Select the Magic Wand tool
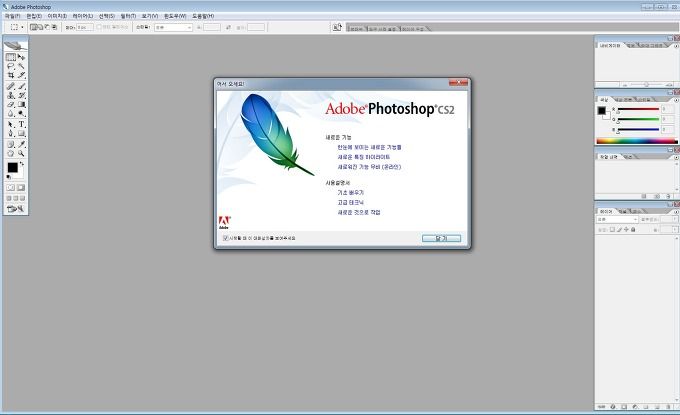Image resolution: width=680 pixels, height=415 pixels. click(21, 66)
